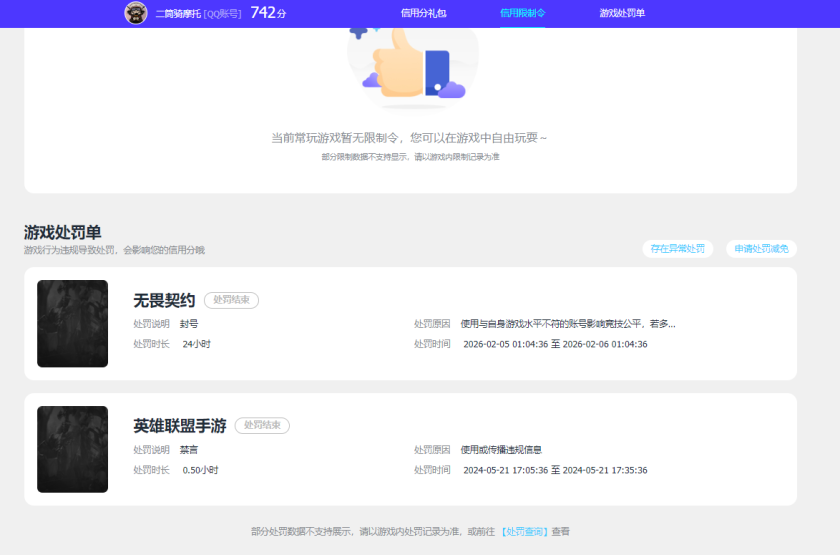Open the 处罚查询 link at bottom
Image resolution: width=840 pixels, height=555 pixels.
[524, 532]
